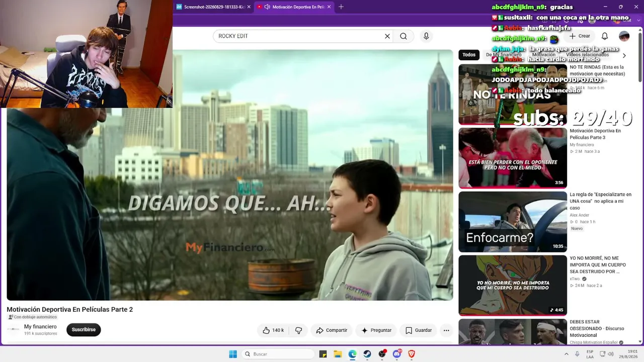This screenshot has width=644, height=362.
Task: Open Discord from the taskbar
Action: 397,354
